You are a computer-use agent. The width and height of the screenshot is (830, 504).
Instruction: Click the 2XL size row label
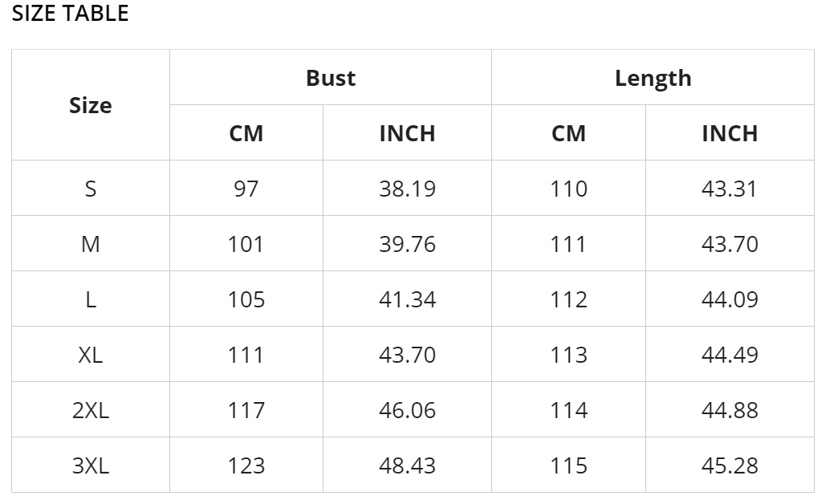(x=91, y=410)
